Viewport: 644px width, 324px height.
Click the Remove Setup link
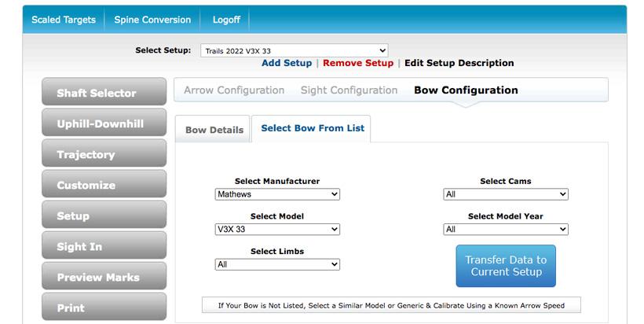(357, 63)
